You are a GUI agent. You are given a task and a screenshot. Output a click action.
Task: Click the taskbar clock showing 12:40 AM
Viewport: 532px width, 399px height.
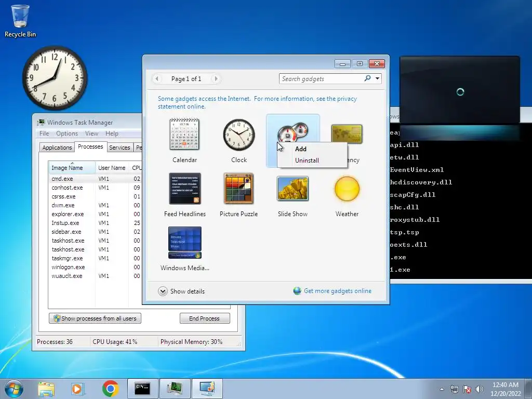[x=505, y=389]
